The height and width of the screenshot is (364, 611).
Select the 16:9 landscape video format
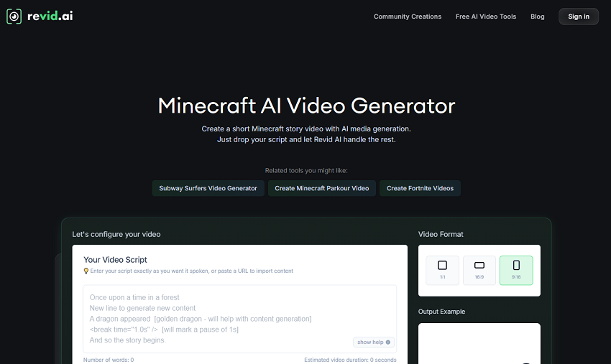tap(479, 270)
